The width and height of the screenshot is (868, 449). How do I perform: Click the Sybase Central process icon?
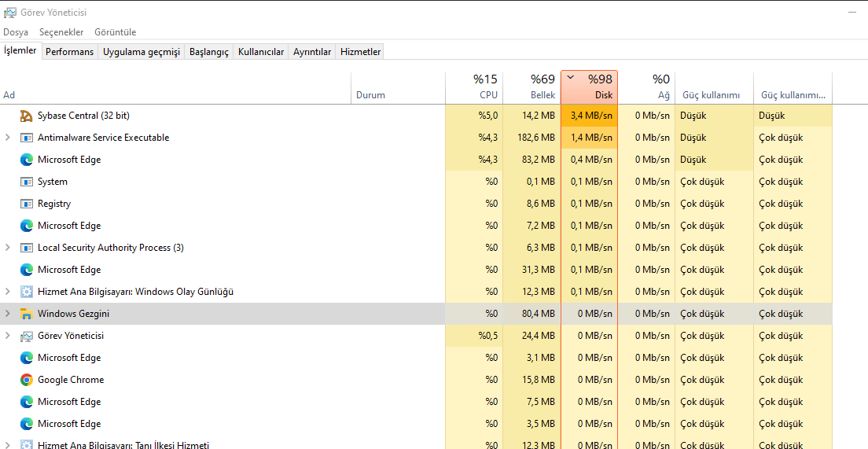(x=26, y=116)
